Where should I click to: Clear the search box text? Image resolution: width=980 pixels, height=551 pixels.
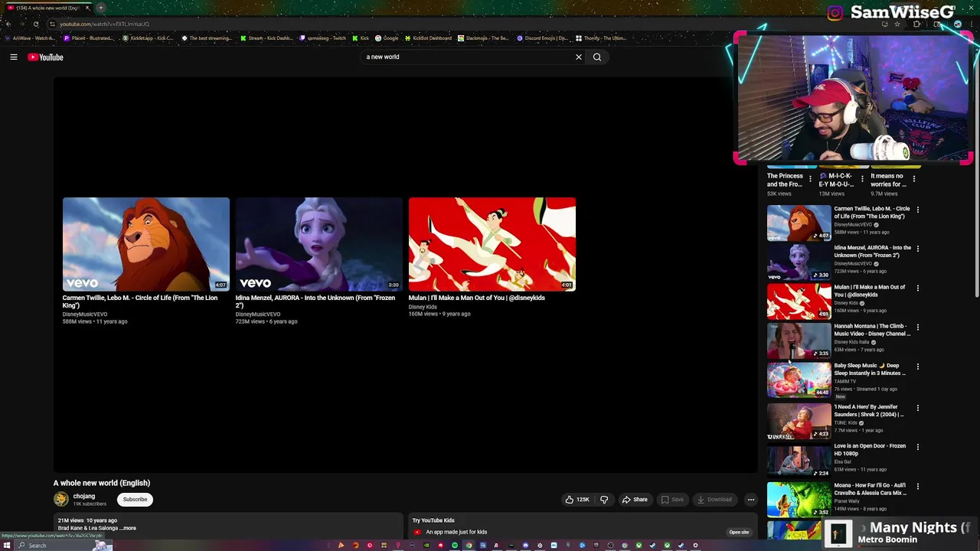[579, 57]
